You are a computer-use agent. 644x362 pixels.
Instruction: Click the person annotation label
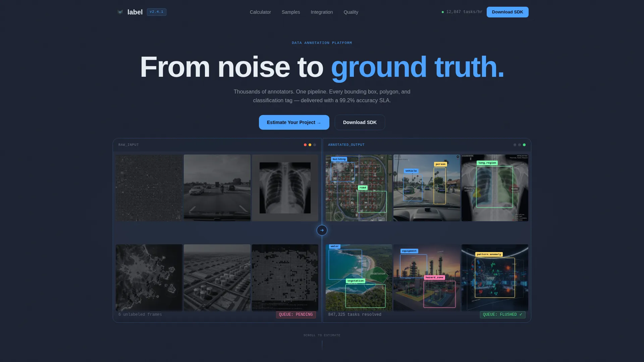coord(440,164)
